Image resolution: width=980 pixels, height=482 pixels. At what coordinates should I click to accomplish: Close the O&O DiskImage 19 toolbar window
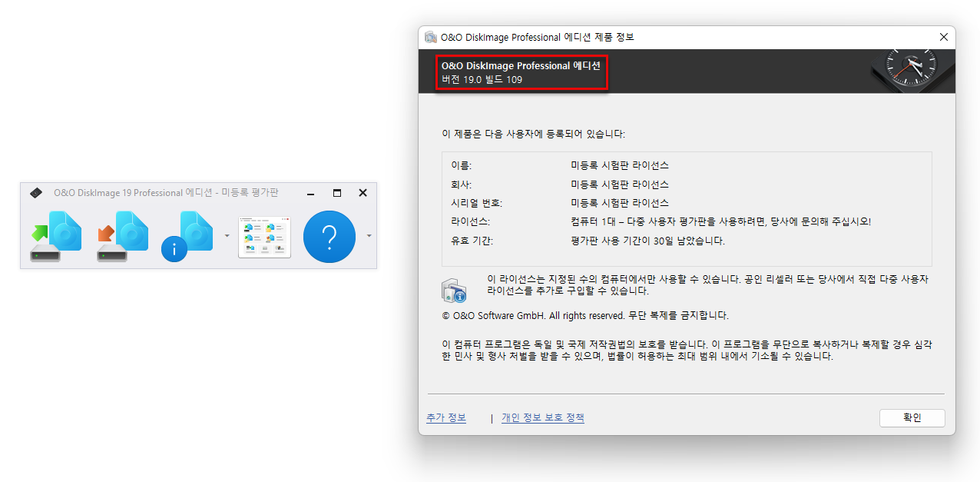click(363, 193)
